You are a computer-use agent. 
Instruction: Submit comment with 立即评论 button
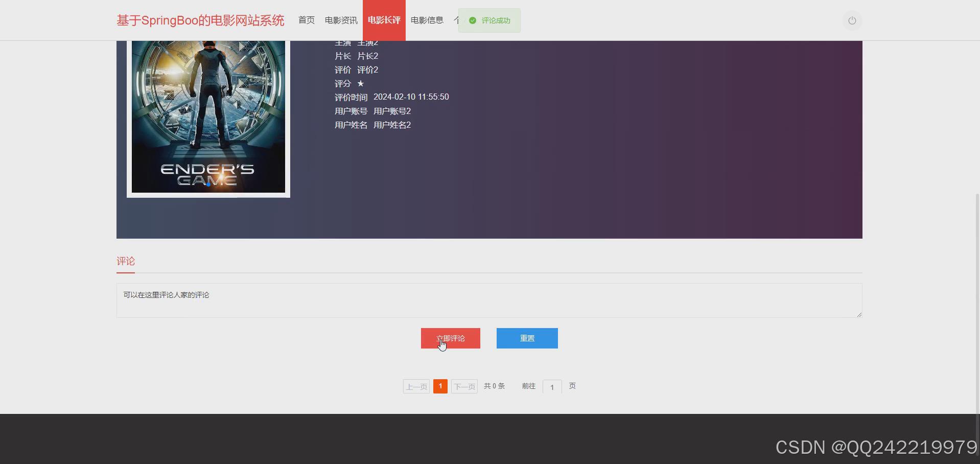pos(450,338)
